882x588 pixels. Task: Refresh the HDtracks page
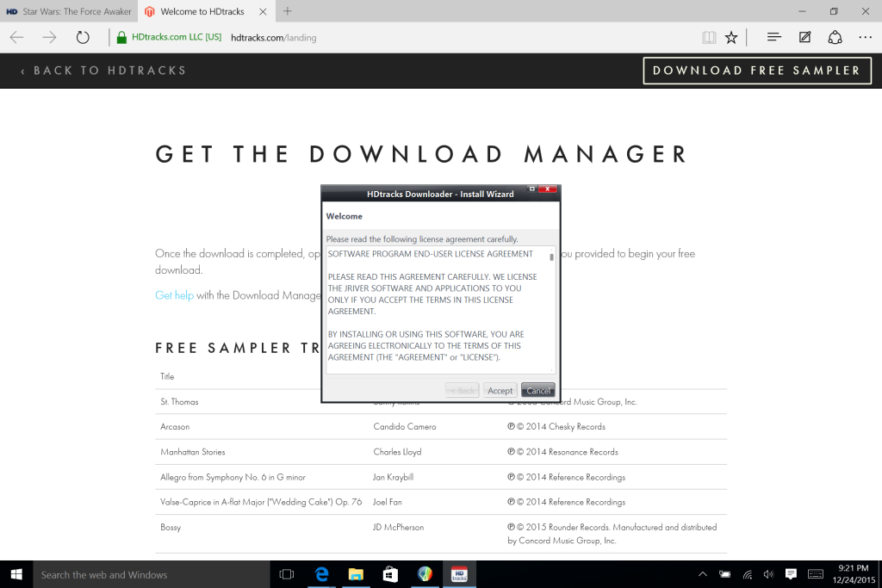tap(83, 38)
